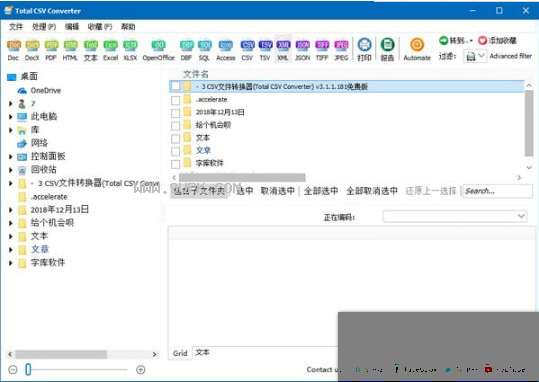Open the 处理 menu

pos(44,26)
